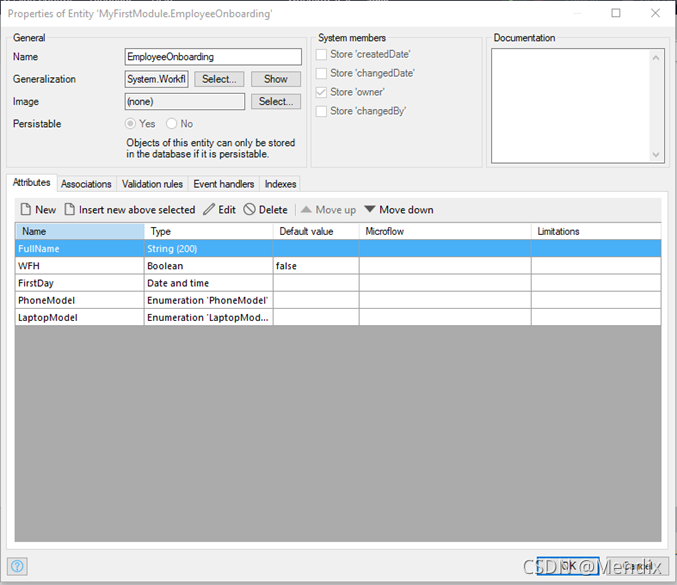Select the LaptopModel attribute row
This screenshot has width=677, height=585.
pos(338,318)
